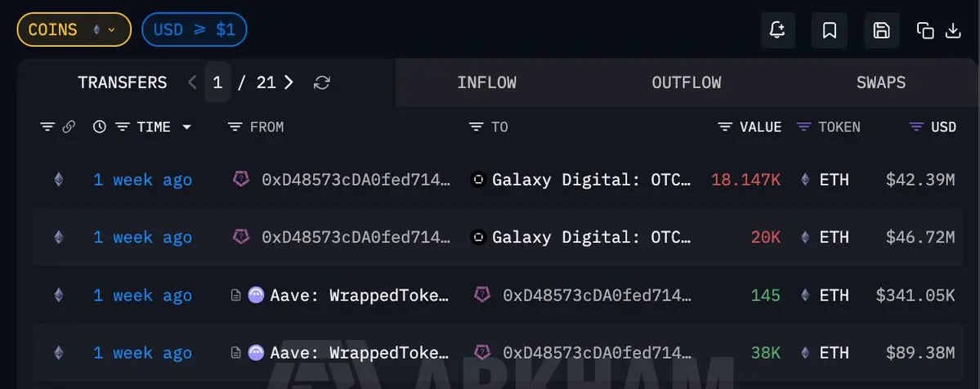This screenshot has height=389, width=980.
Task: Toggle the FROM column filter
Action: click(x=235, y=127)
